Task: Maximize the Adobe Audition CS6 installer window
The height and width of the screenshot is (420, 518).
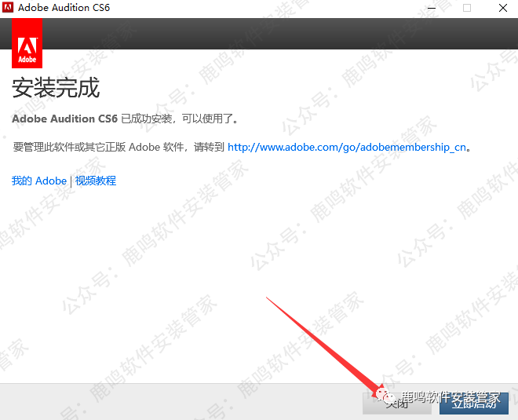Action: point(467,8)
